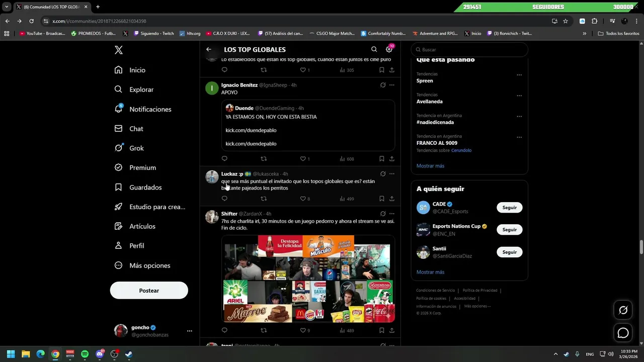This screenshot has width=644, height=362.
Task: Open Spotify from the taskbar
Action: (85, 354)
